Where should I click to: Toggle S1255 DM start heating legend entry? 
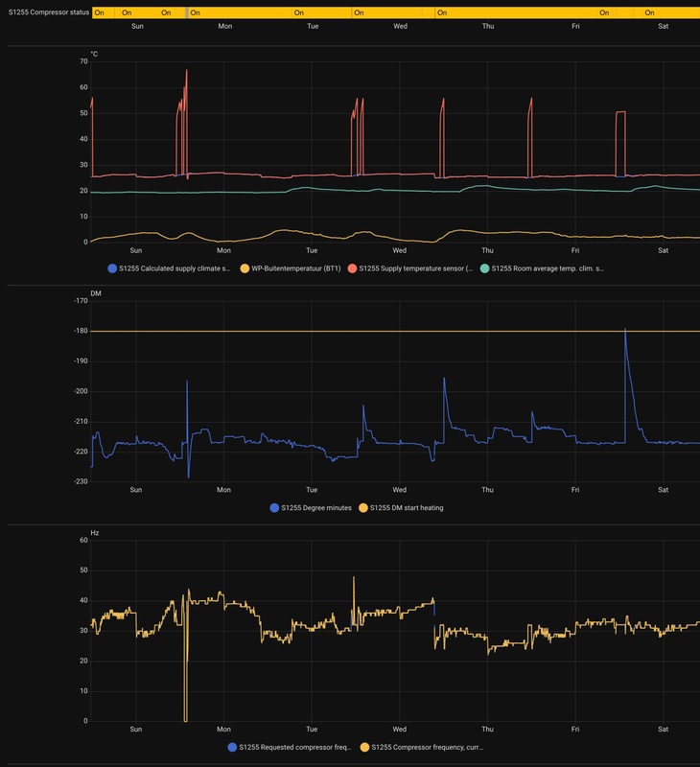pyautogui.click(x=401, y=508)
